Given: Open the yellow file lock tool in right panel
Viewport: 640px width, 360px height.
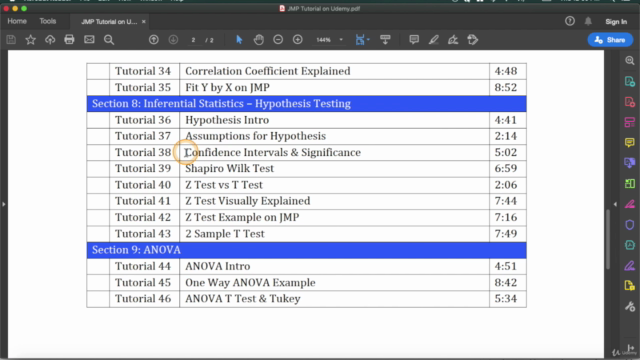Looking at the screenshot, I should (630, 286).
